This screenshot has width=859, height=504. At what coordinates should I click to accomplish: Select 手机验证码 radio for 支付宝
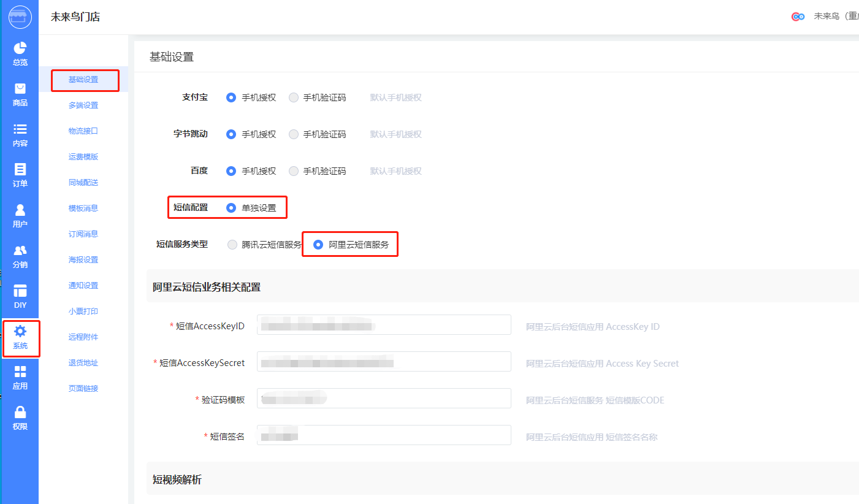(294, 97)
